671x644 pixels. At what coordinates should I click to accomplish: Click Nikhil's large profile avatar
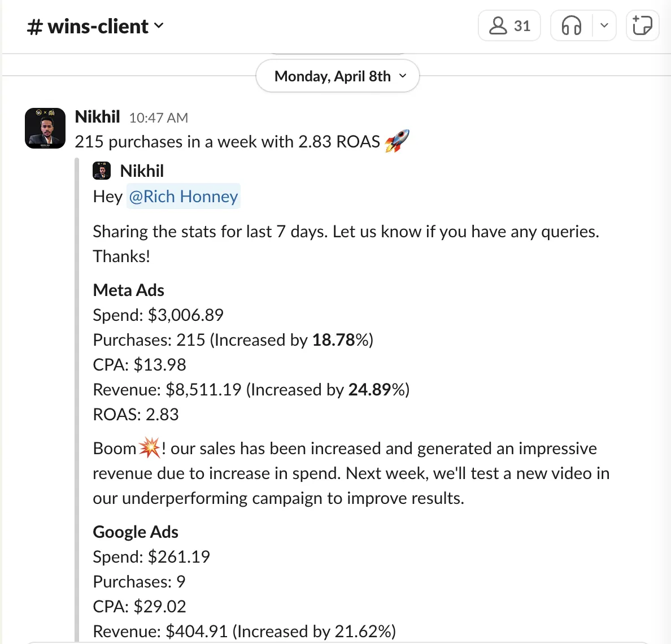pos(45,128)
